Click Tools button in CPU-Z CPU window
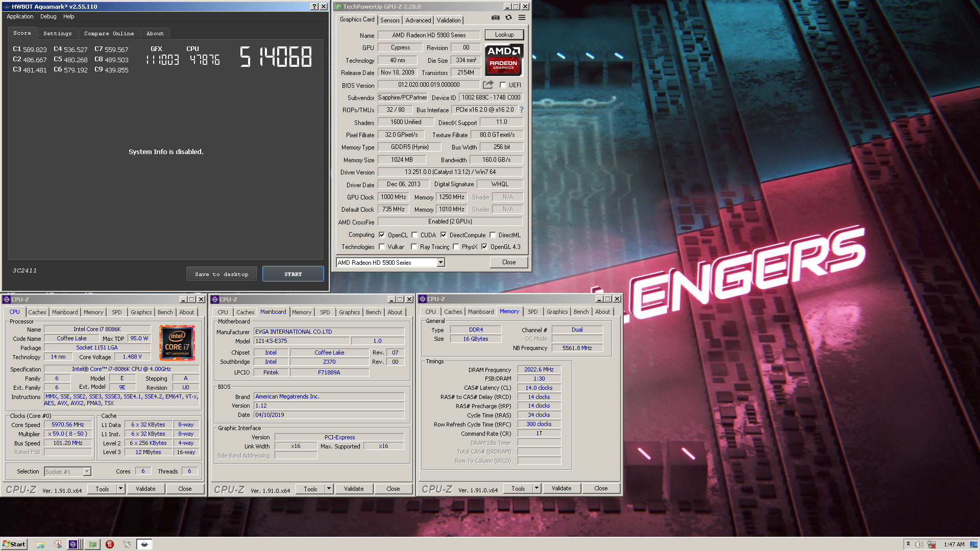The height and width of the screenshot is (551, 980). [102, 489]
